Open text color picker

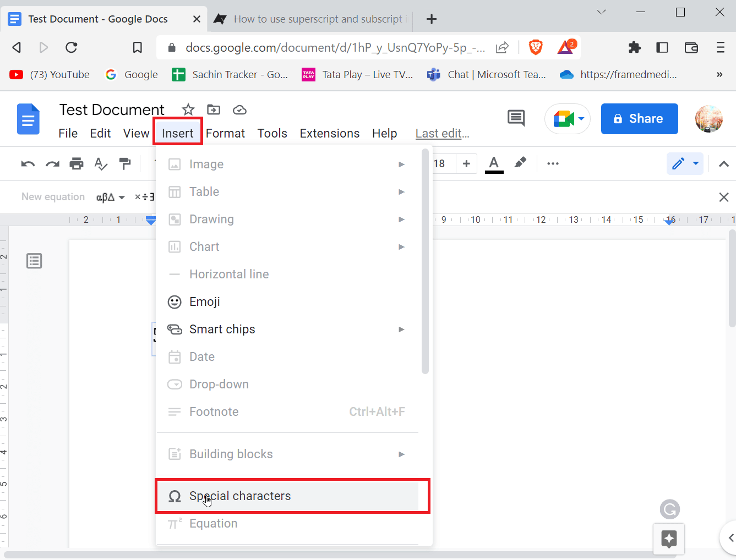pos(494,163)
